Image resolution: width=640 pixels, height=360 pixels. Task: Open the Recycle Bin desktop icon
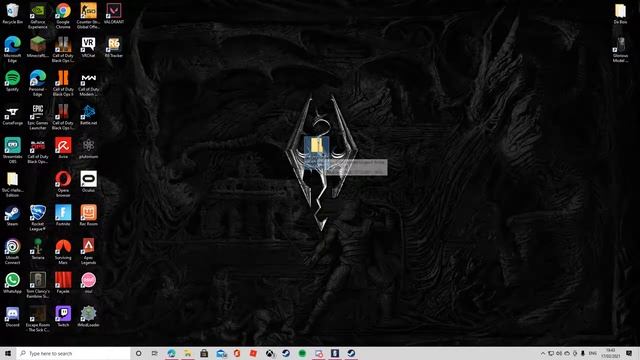(12, 14)
